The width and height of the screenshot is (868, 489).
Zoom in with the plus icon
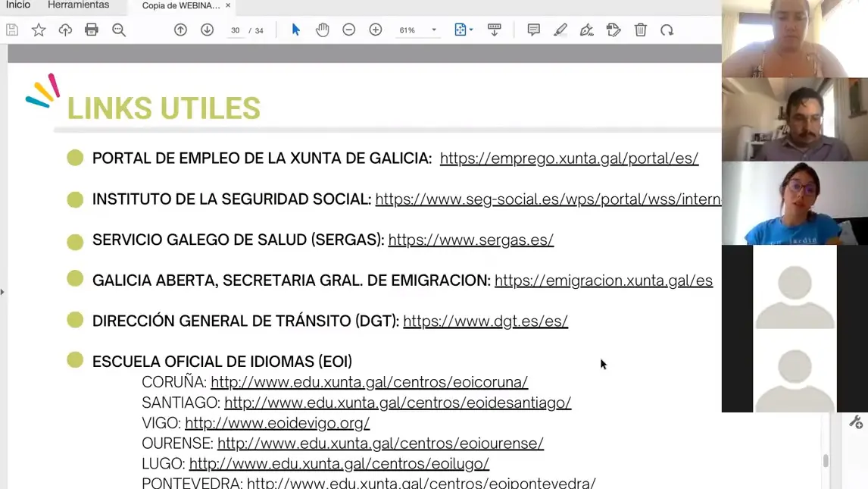click(376, 30)
